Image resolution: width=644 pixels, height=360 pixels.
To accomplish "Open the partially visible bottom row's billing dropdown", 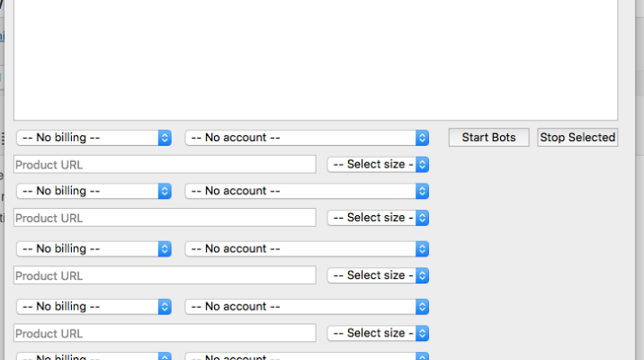I will coord(94,356).
